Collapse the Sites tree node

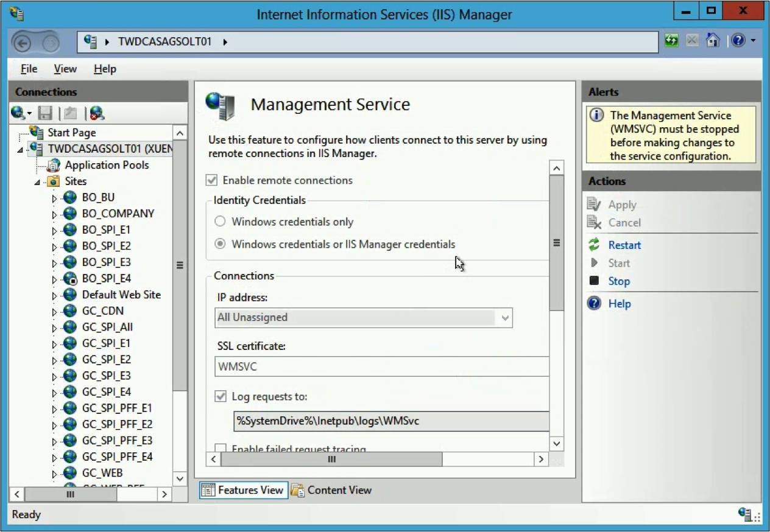click(x=38, y=183)
